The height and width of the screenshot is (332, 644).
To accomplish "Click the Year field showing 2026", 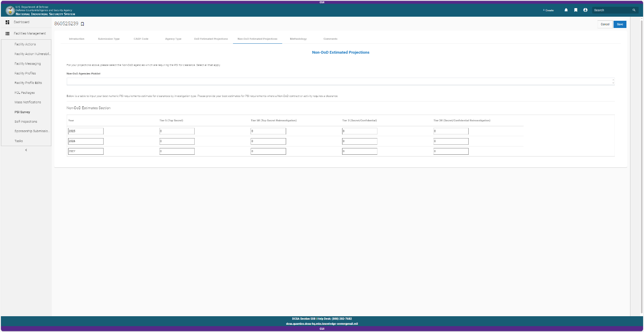I will tap(86, 141).
